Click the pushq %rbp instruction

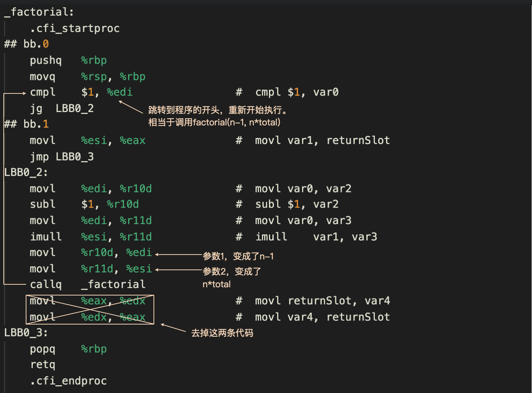click(x=68, y=61)
